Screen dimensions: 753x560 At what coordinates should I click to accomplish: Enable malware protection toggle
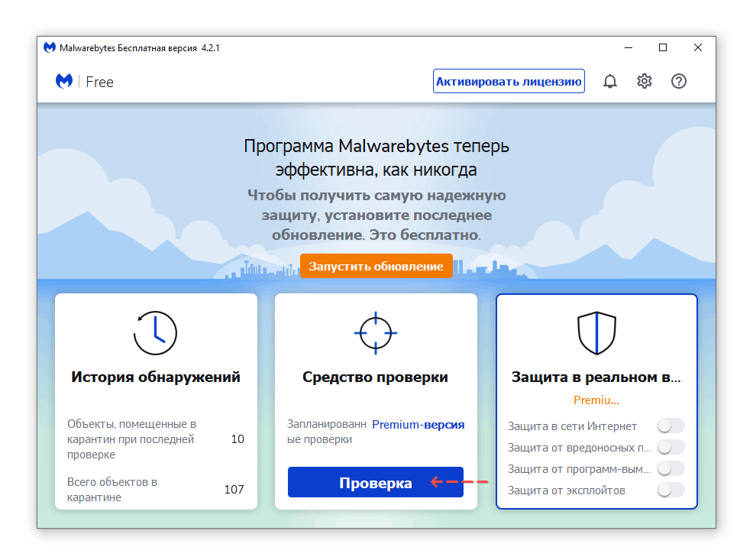(671, 447)
